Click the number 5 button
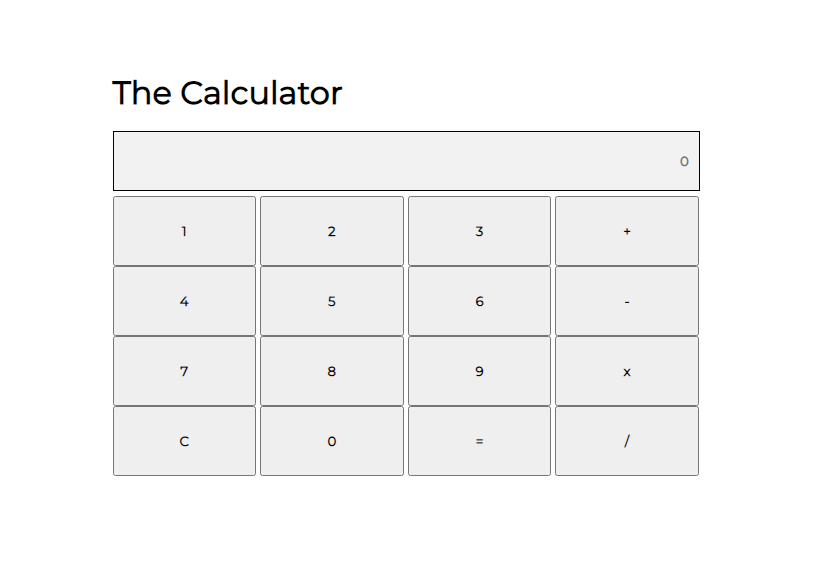The width and height of the screenshot is (813, 581). pyautogui.click(x=332, y=301)
